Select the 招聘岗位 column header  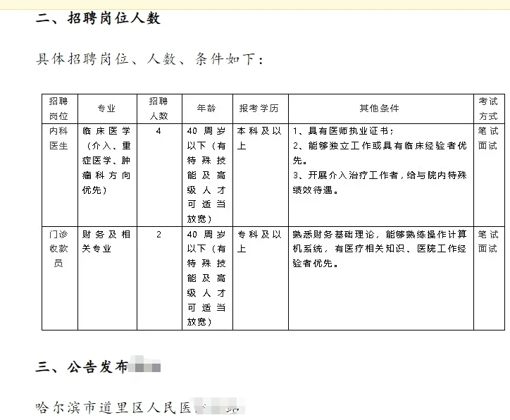(x=58, y=109)
